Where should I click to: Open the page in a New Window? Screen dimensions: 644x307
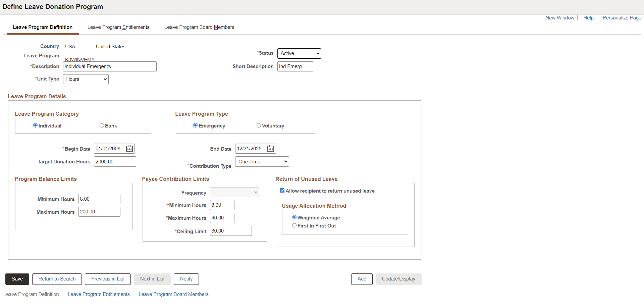559,17
